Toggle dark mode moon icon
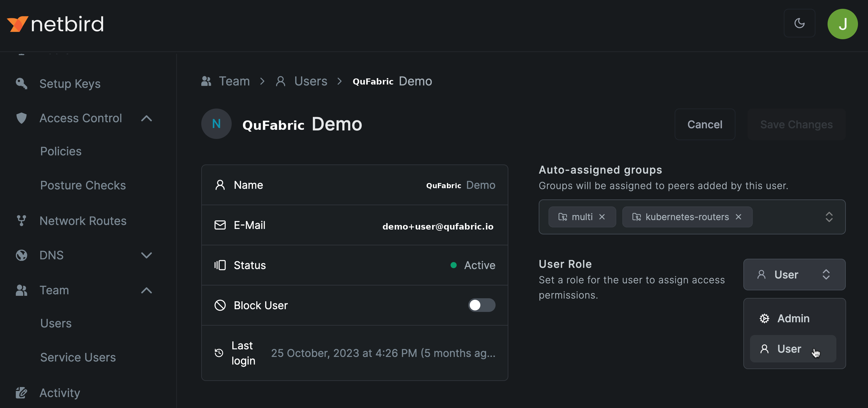This screenshot has width=868, height=408. click(x=799, y=23)
